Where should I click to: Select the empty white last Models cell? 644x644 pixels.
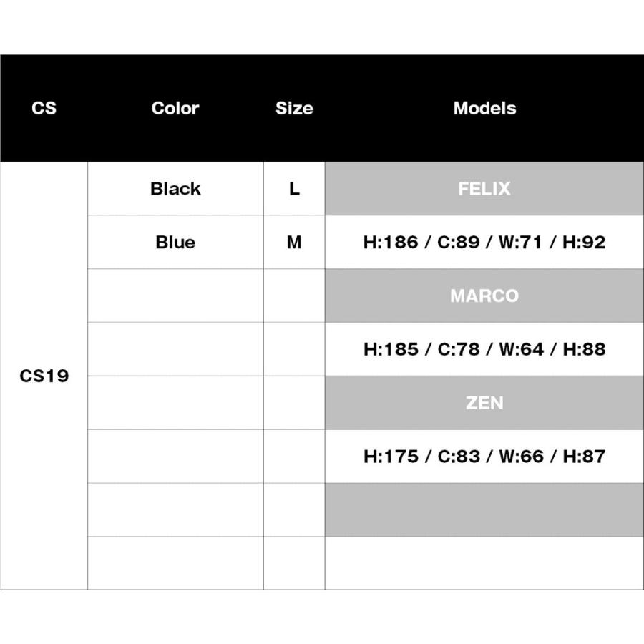tap(484, 563)
